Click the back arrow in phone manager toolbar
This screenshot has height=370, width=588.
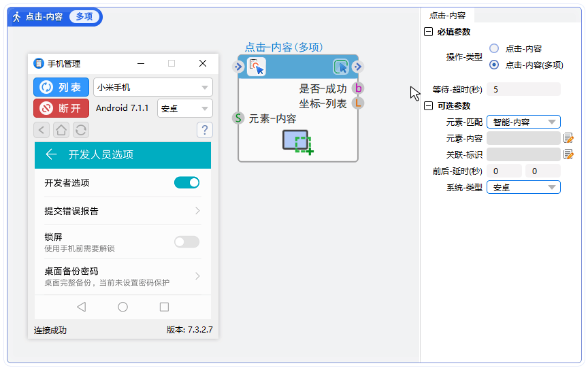click(42, 130)
